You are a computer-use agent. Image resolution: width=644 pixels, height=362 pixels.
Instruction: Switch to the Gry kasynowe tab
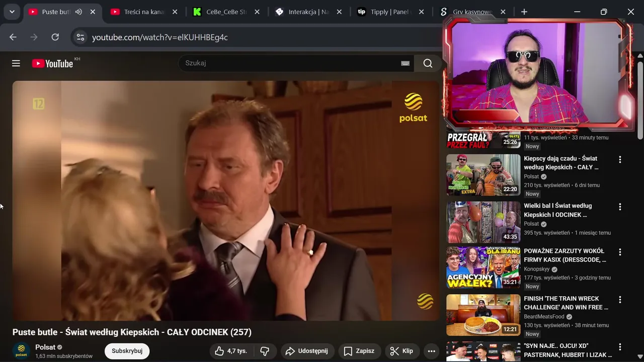tap(472, 12)
